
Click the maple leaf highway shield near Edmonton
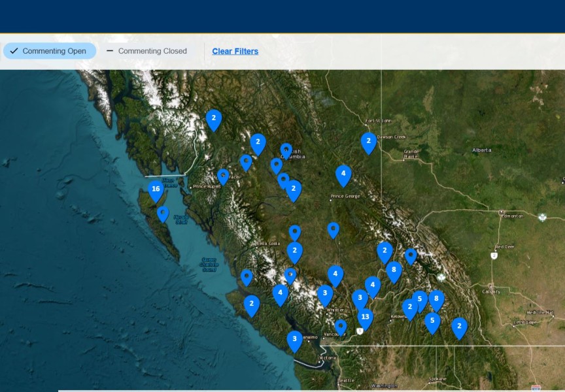click(542, 217)
